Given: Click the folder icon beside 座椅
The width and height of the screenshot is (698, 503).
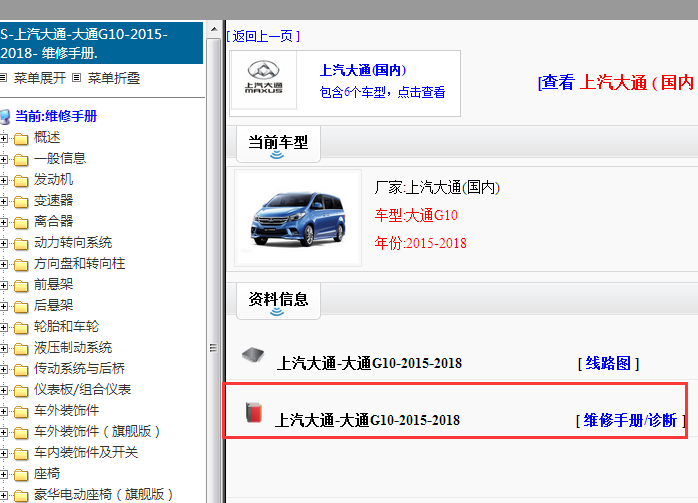Looking at the screenshot, I should click(20, 475).
